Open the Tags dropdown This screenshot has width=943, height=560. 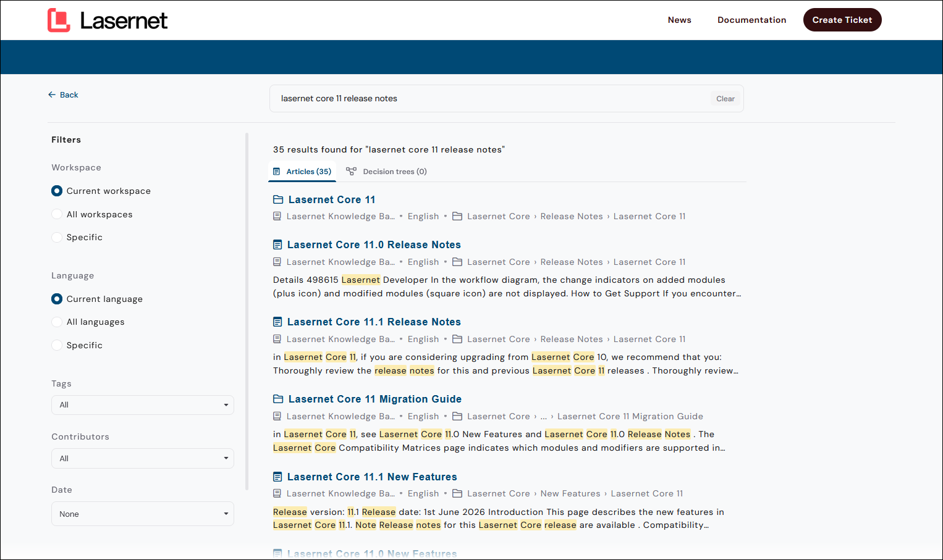143,405
